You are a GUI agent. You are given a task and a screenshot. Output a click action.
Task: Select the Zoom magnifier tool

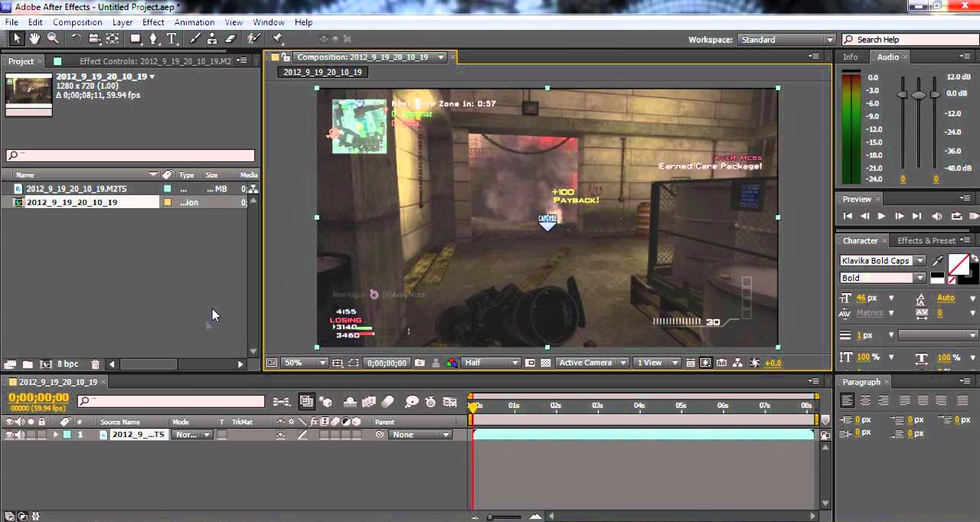(x=53, y=39)
